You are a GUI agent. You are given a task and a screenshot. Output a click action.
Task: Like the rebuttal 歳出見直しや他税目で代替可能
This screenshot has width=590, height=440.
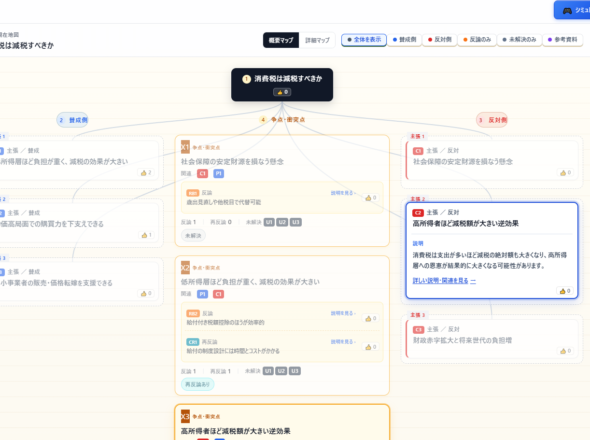tap(371, 198)
